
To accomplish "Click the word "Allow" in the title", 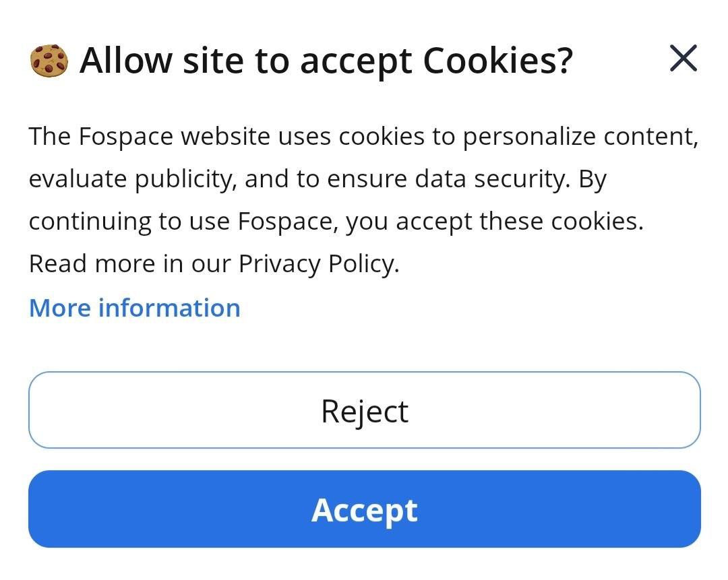I will 126,61.
